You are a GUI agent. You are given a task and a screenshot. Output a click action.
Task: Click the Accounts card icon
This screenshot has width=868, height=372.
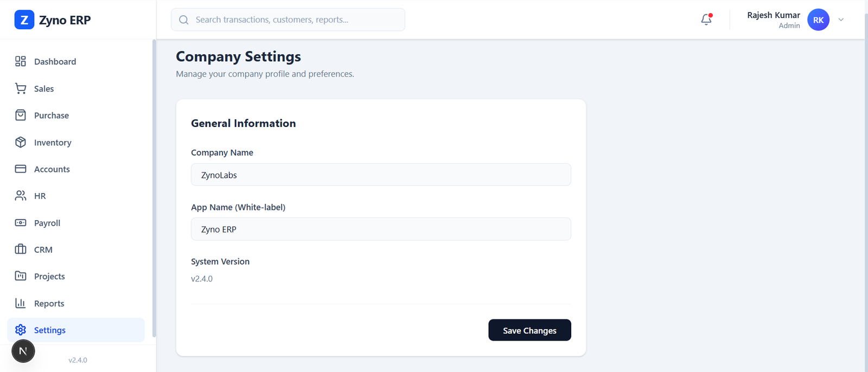click(21, 169)
